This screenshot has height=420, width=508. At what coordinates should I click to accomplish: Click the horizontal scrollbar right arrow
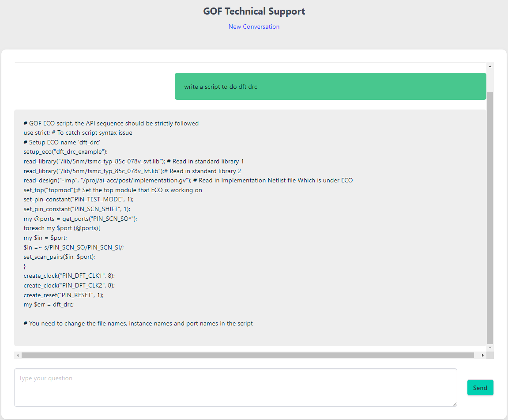(x=482, y=355)
